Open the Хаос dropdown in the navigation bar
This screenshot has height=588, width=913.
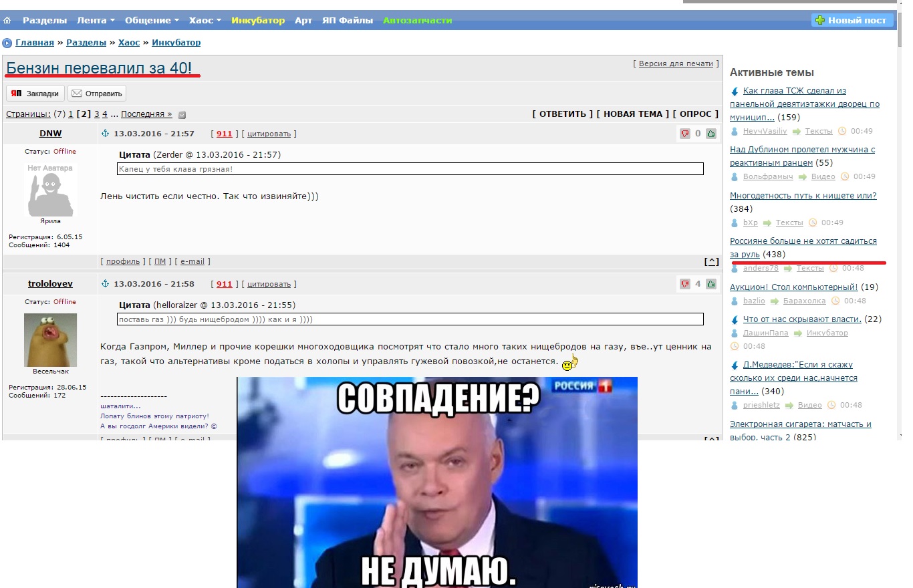pos(205,21)
